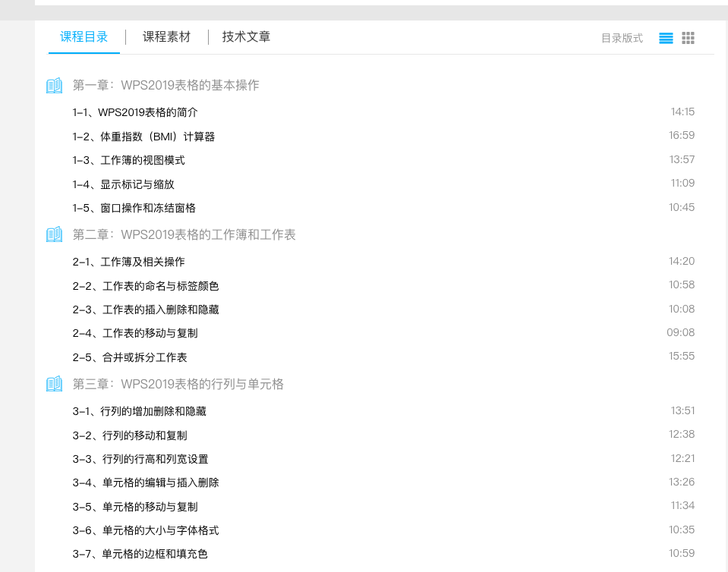Screen dimensions: 728x572
Task: Open the 技术文章 tab
Action: [x=246, y=36]
